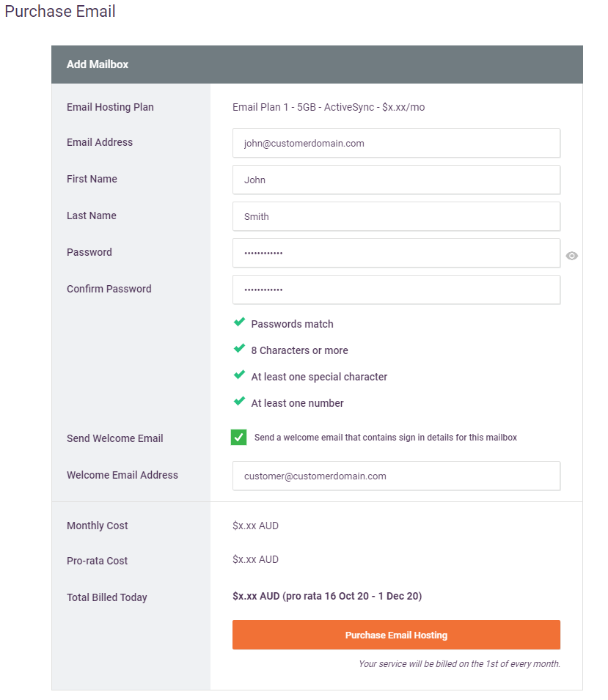608x700 pixels.
Task: Focus the Confirm Password field
Action: pos(396,290)
